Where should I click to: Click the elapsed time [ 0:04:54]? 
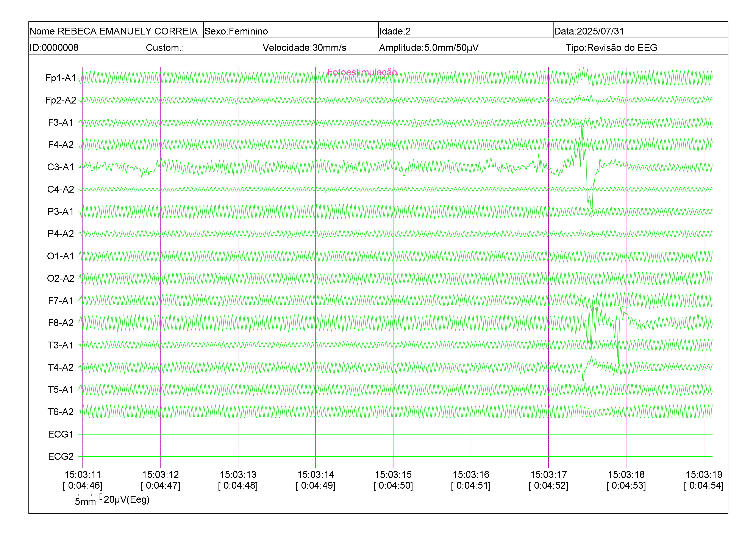704,486
